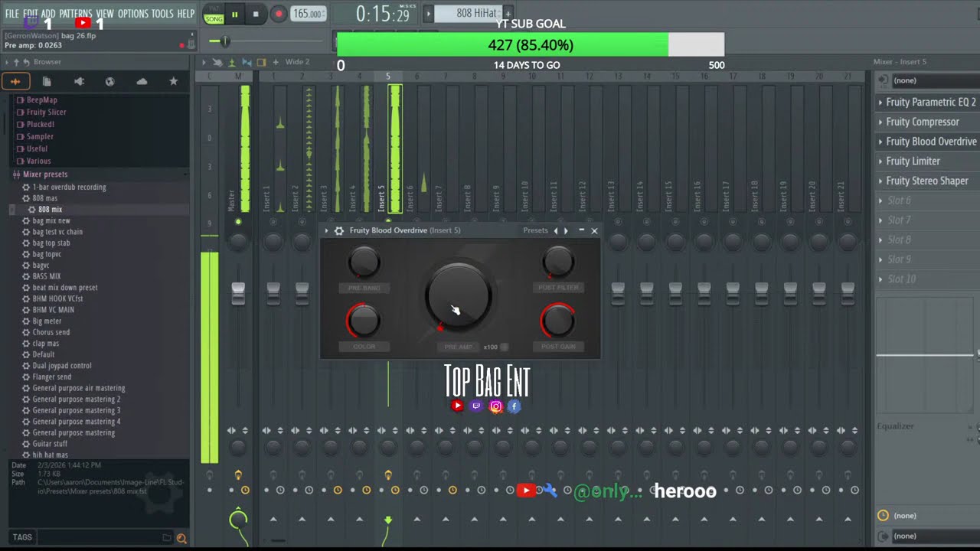Toggle the mute LED on Insert 21
The height and width of the screenshot is (551, 980).
pyautogui.click(x=848, y=222)
